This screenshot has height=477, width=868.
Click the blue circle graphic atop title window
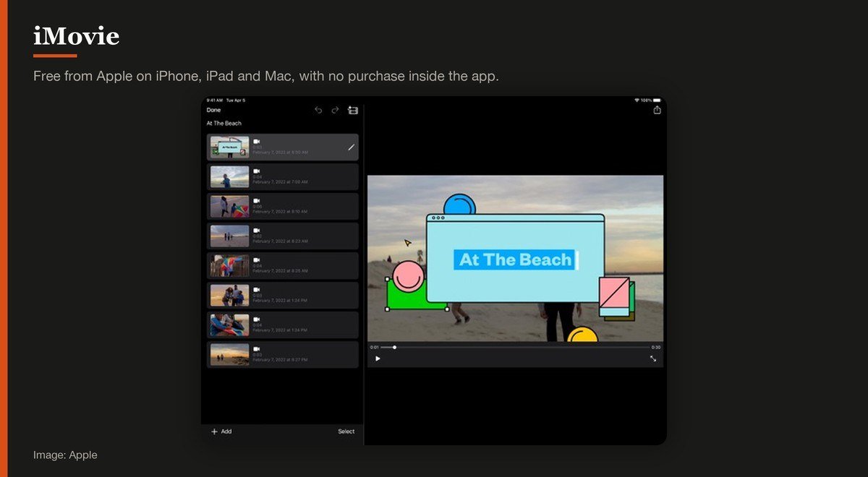coord(459,204)
